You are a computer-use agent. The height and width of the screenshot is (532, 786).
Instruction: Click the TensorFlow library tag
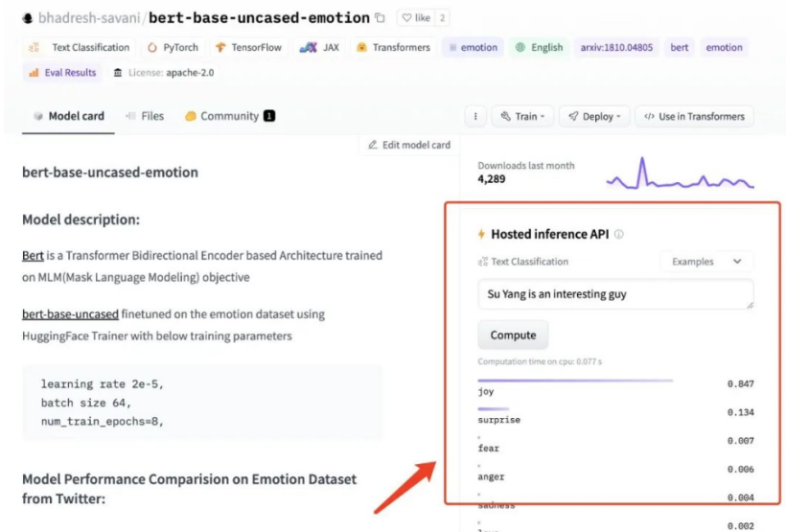248,47
